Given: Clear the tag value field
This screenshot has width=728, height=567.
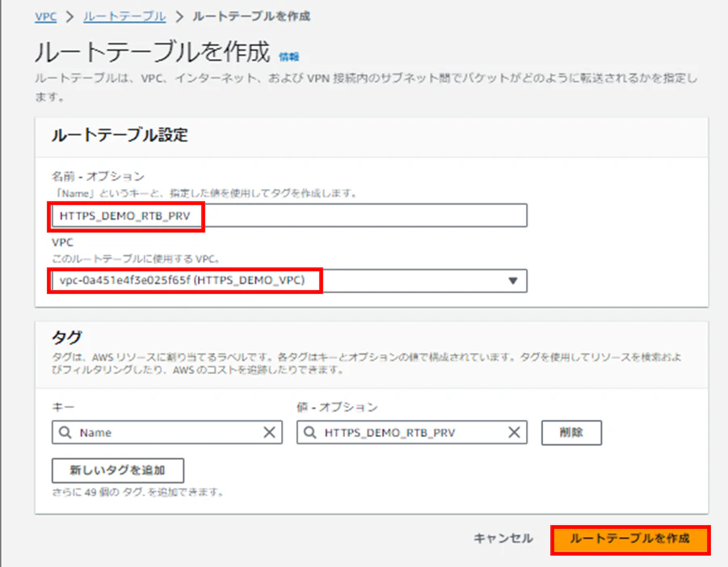Looking at the screenshot, I should [514, 432].
